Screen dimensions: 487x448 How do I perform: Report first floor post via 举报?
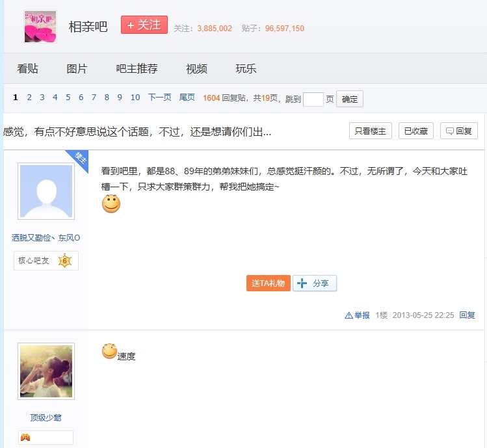[x=357, y=315]
